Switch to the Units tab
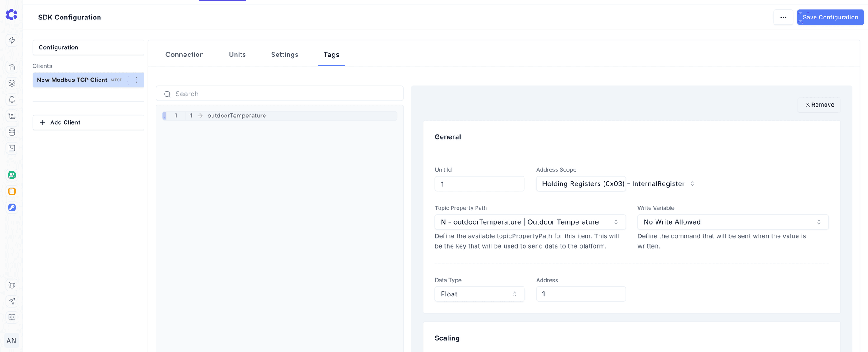Screen dimensions: 868x352 [x=237, y=55]
